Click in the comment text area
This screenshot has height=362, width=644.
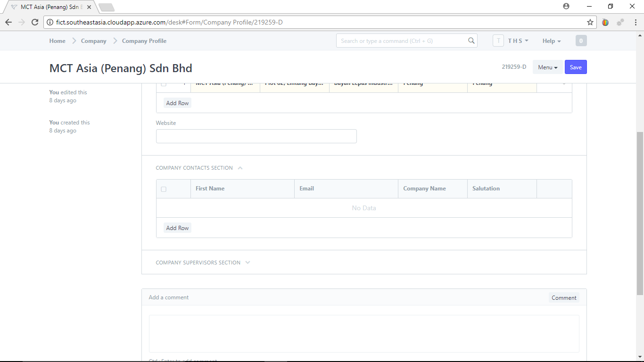pos(364,334)
